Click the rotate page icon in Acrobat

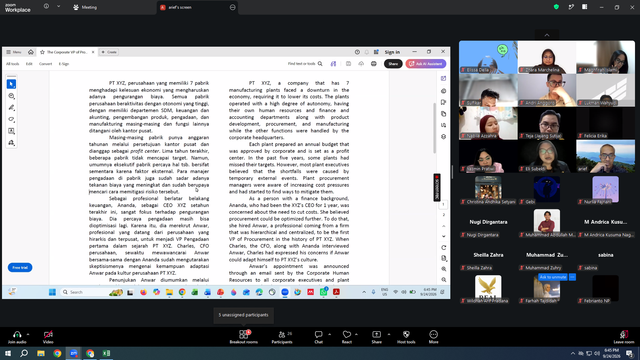point(444,248)
